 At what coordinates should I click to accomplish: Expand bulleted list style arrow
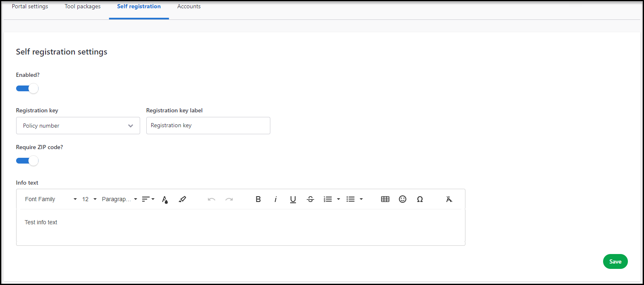click(361, 199)
